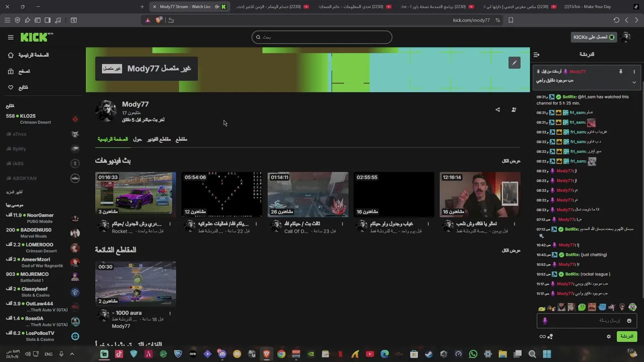Bookmark this page in the address bar
This screenshot has height=362, width=644.
[x=511, y=20]
